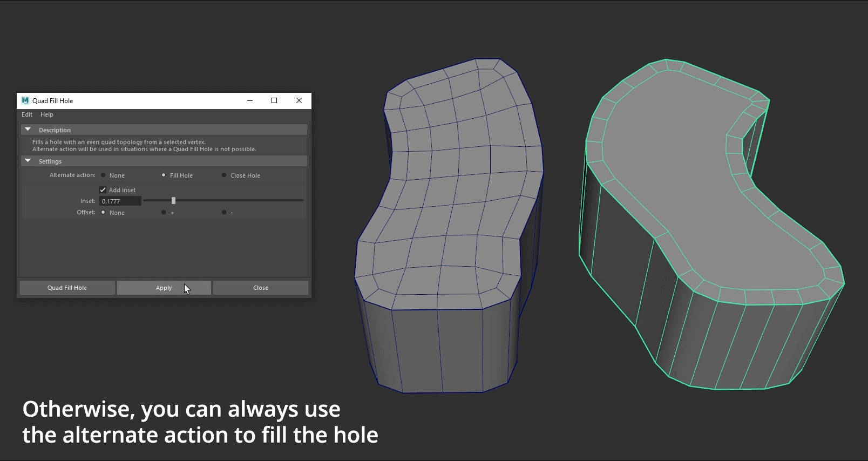Click the Inset slider handle
Viewport: 868px width, 461px height.
click(173, 200)
